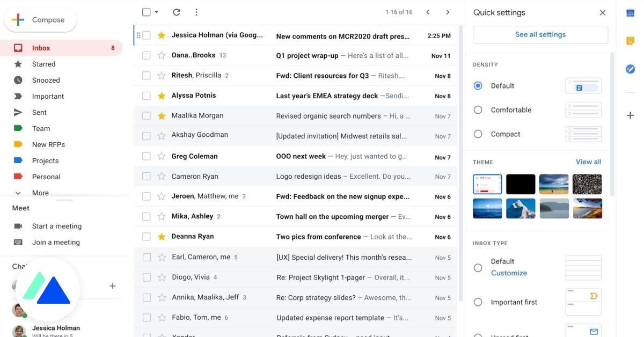Open Google Tasks side panel icon
Image resolution: width=644 pixels, height=337 pixels.
point(631,69)
